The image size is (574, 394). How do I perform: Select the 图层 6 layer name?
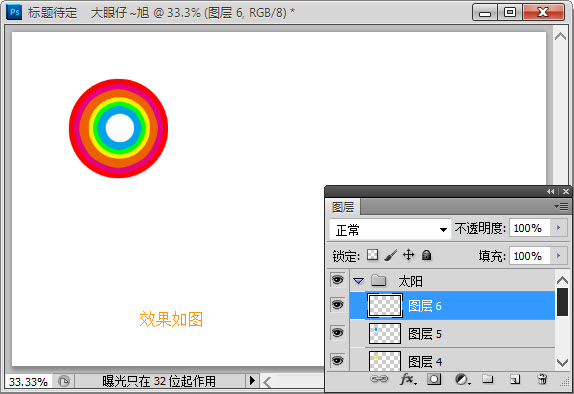pyautogui.click(x=425, y=306)
